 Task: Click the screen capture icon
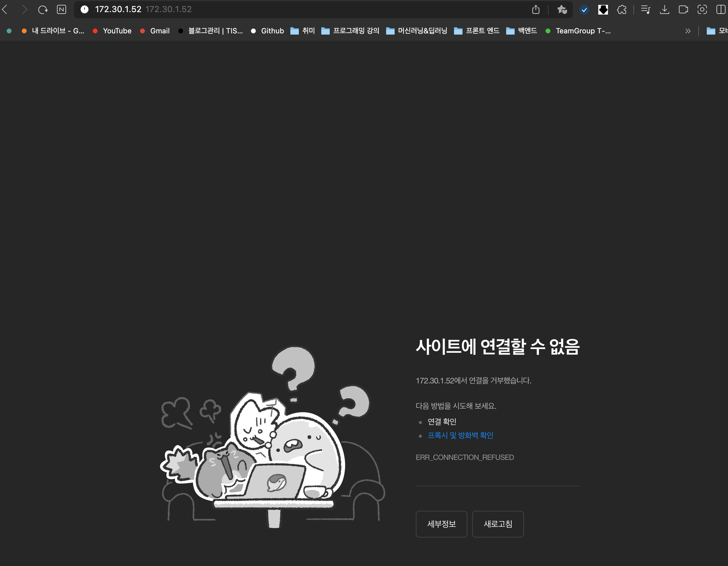[x=702, y=9]
